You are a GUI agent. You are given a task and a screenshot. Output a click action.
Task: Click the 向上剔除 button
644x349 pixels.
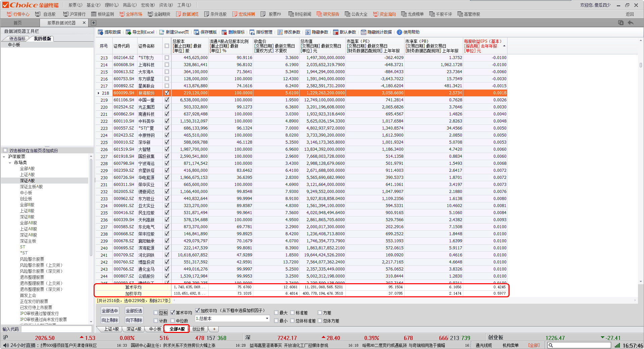110,320
